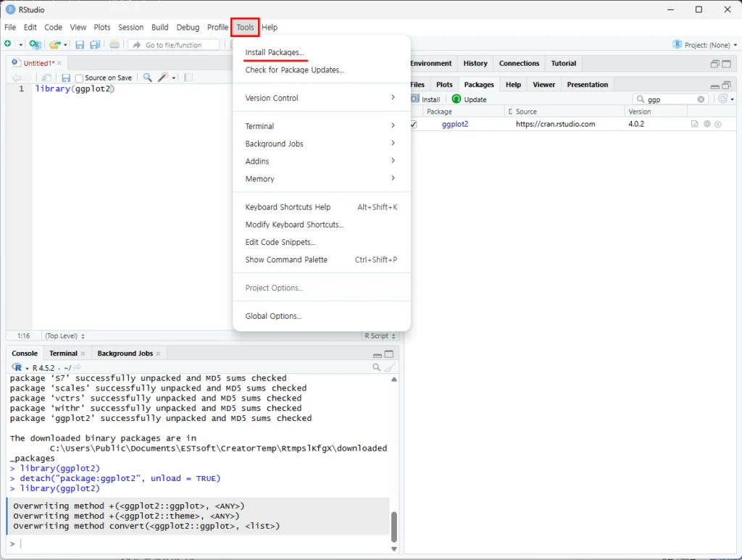The image size is (742, 560).
Task: Choose Global Options... in the Tools menu
Action: click(x=273, y=316)
